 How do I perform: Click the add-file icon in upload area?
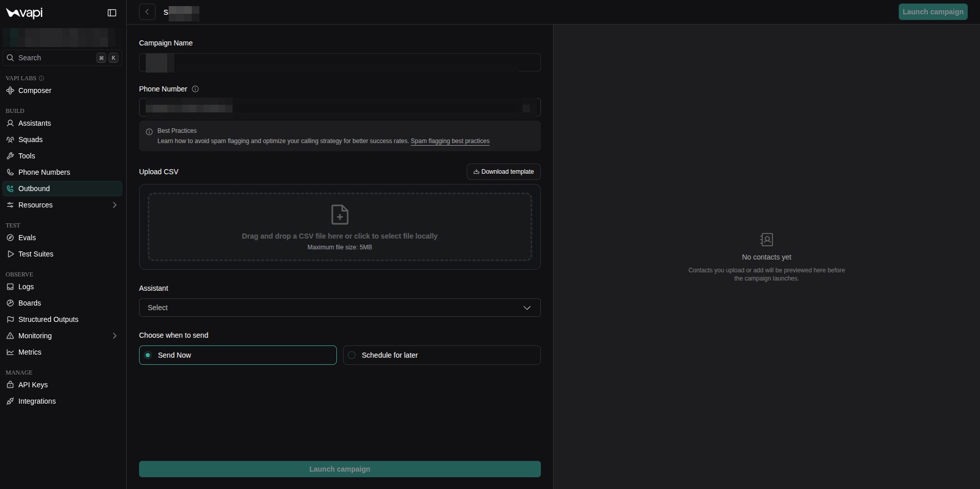pyautogui.click(x=340, y=215)
